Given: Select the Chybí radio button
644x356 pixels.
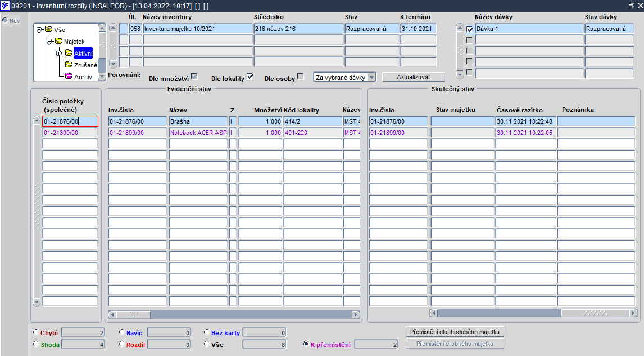Looking at the screenshot, I should pyautogui.click(x=36, y=332).
